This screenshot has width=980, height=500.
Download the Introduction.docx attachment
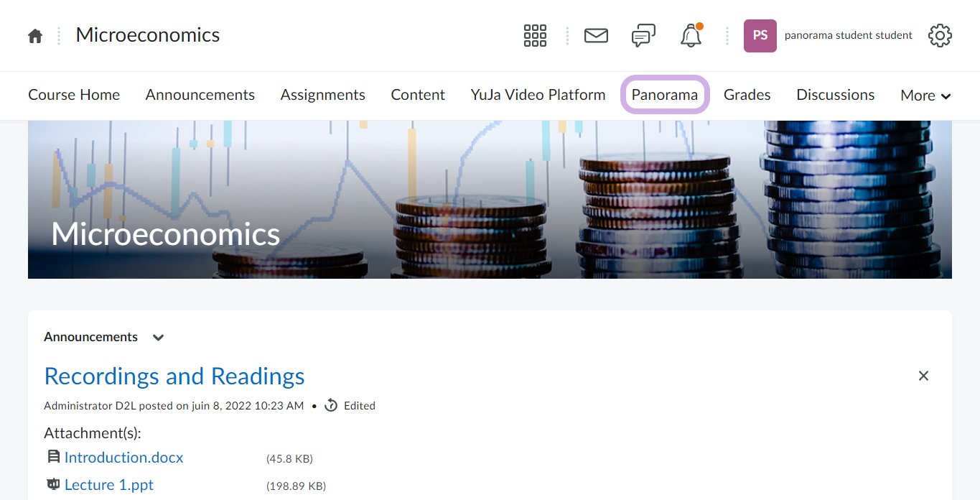[123, 458]
